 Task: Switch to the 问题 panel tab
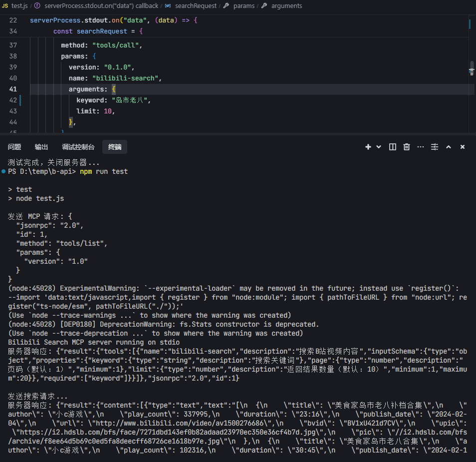[14, 147]
